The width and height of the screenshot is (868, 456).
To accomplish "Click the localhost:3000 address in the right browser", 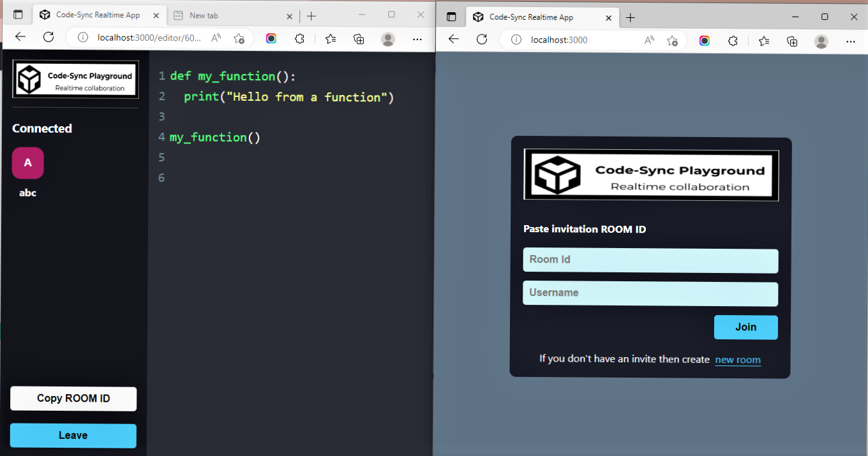I will pyautogui.click(x=559, y=40).
